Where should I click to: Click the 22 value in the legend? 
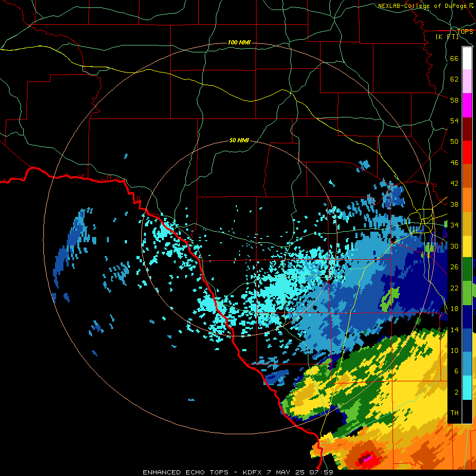click(454, 288)
